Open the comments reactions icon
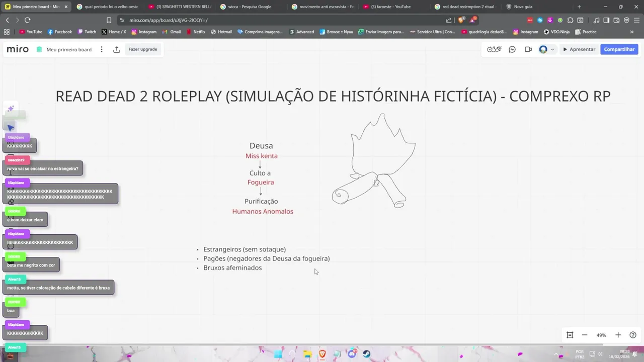This screenshot has width=644, height=362. tap(512, 49)
